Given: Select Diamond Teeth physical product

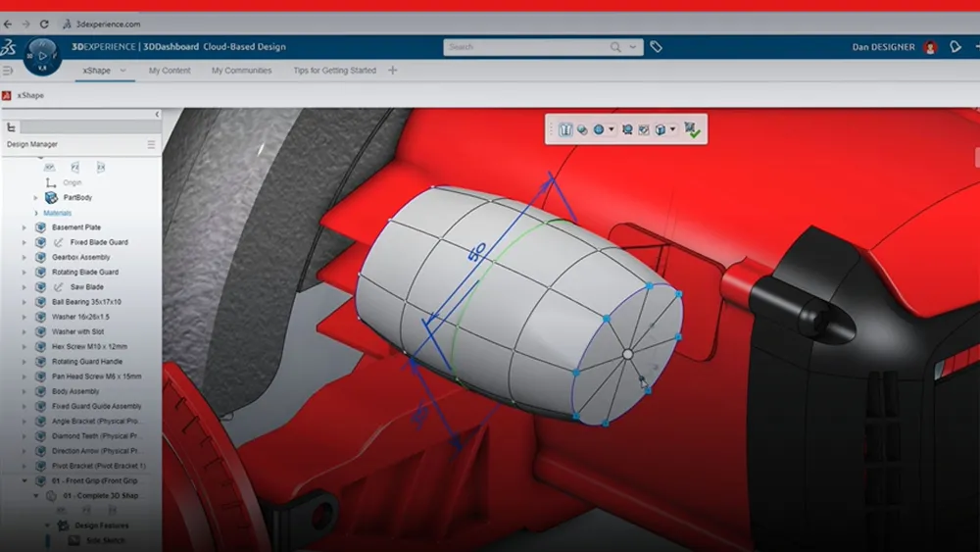Looking at the screenshot, I should 97,435.
